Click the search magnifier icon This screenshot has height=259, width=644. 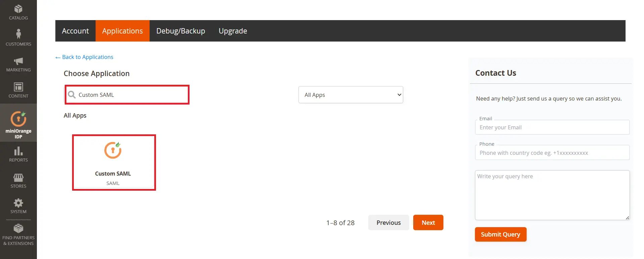(x=71, y=94)
